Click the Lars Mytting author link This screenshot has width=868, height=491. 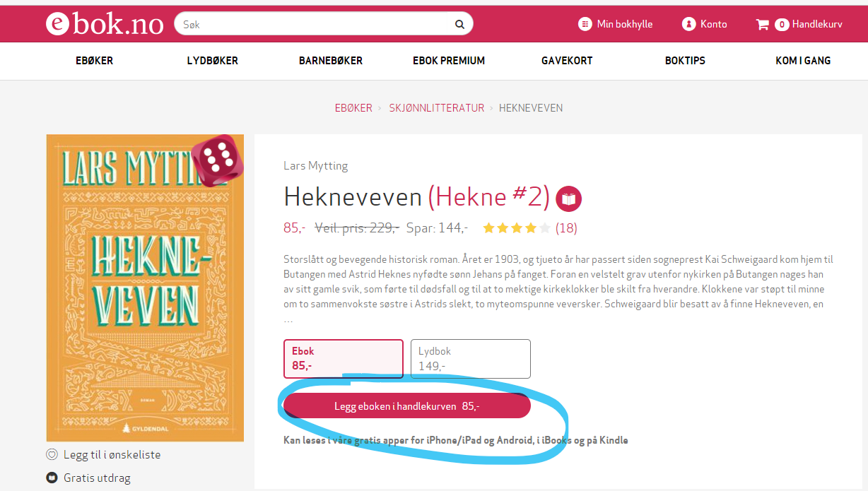tap(316, 166)
